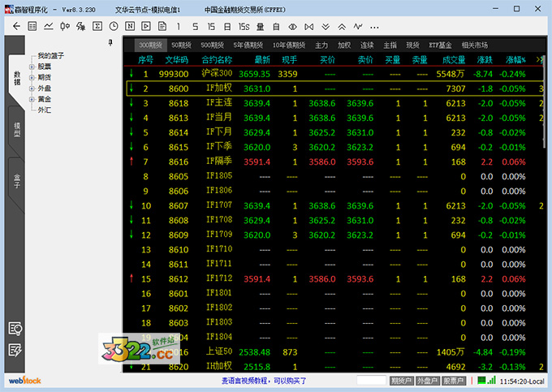The height and width of the screenshot is (392, 552).
Task: Select the 1-minute period button
Action: point(178,27)
